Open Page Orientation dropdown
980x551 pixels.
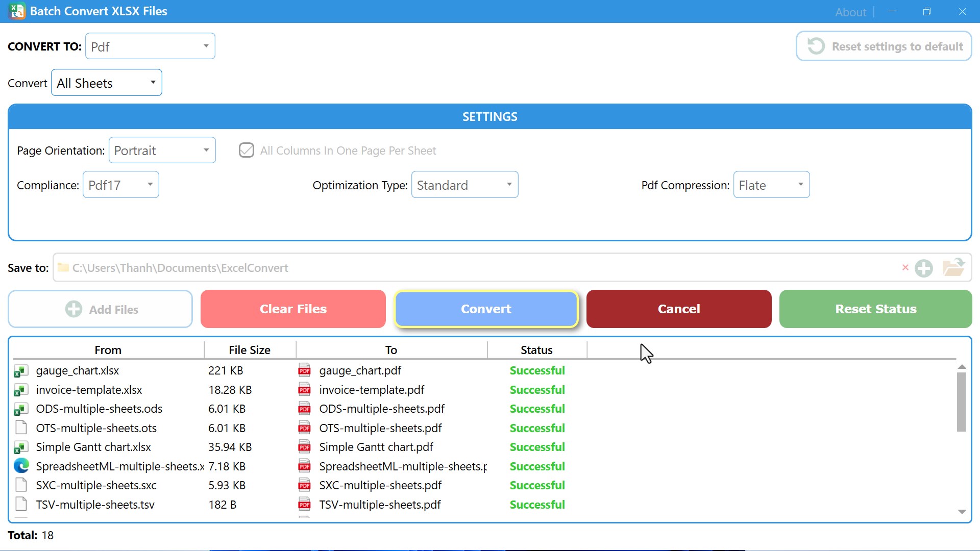[x=162, y=151]
